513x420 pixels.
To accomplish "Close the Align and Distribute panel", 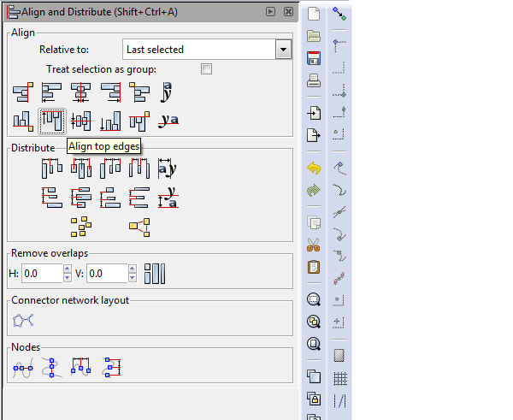I will point(288,12).
